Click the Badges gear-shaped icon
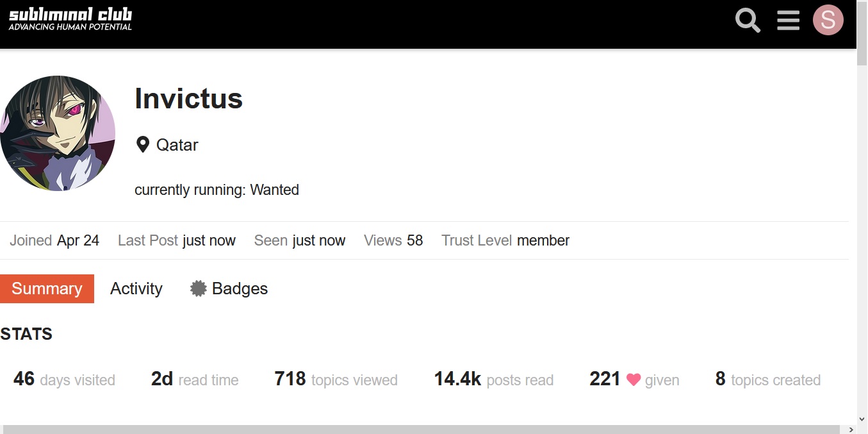The width and height of the screenshot is (868, 434). point(199,288)
